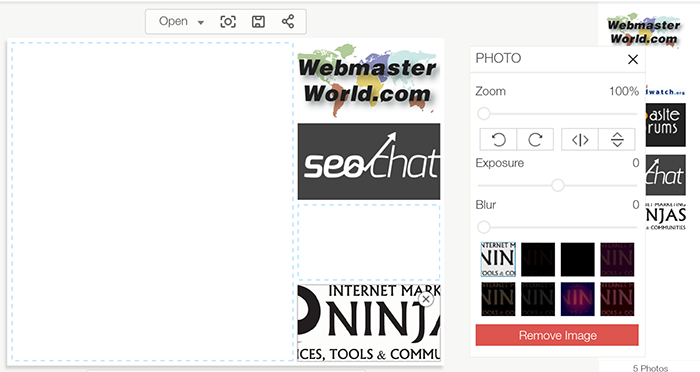This screenshot has height=372, width=700.
Task: Share the collage using share icon
Action: (x=288, y=21)
